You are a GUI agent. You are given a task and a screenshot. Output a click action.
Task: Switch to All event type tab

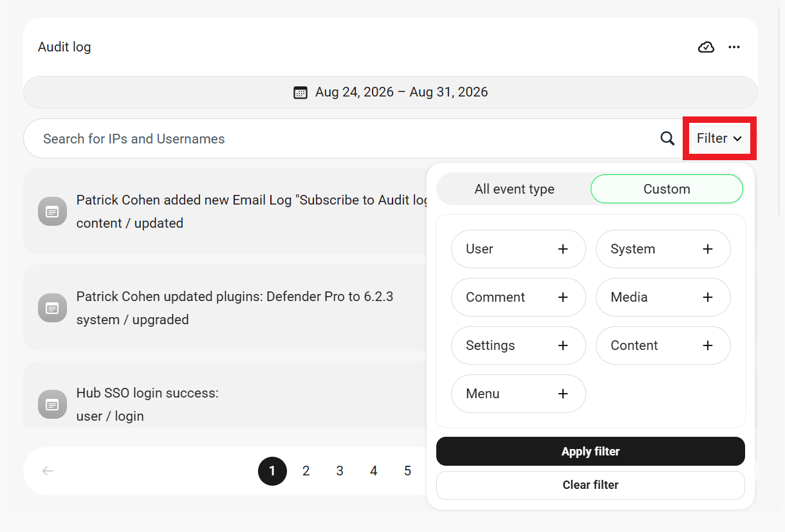click(514, 189)
